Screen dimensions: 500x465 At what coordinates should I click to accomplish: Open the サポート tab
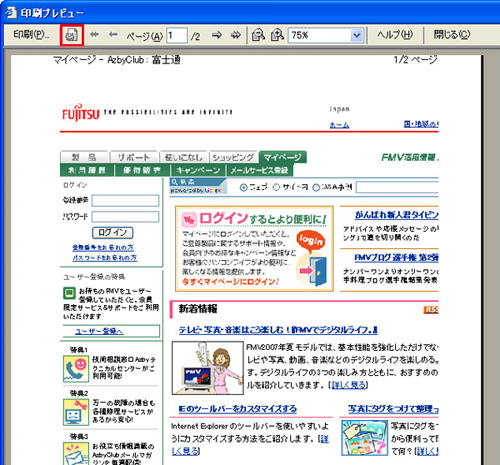(x=134, y=157)
